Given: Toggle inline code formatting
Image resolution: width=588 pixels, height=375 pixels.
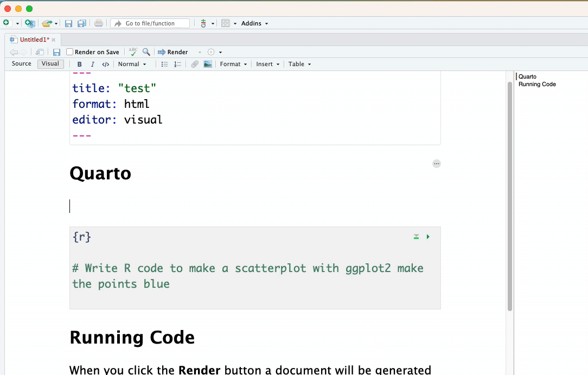Looking at the screenshot, I should point(106,64).
